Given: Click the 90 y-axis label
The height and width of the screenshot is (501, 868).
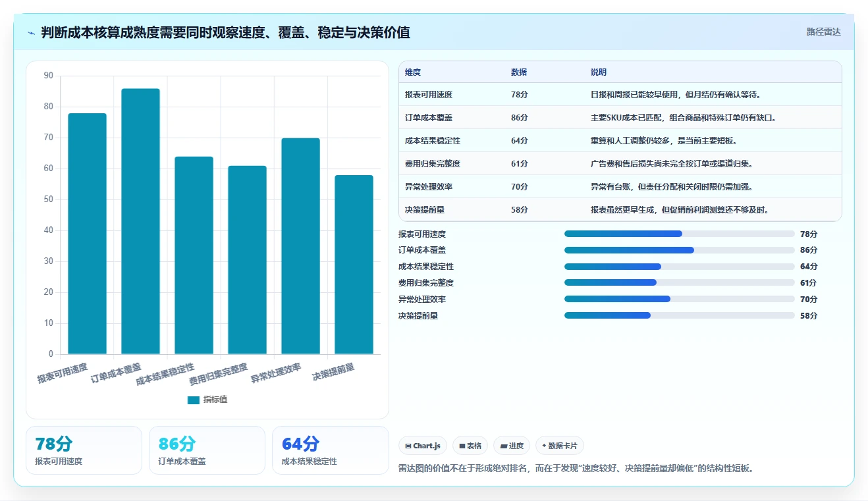Looking at the screenshot, I should [48, 76].
